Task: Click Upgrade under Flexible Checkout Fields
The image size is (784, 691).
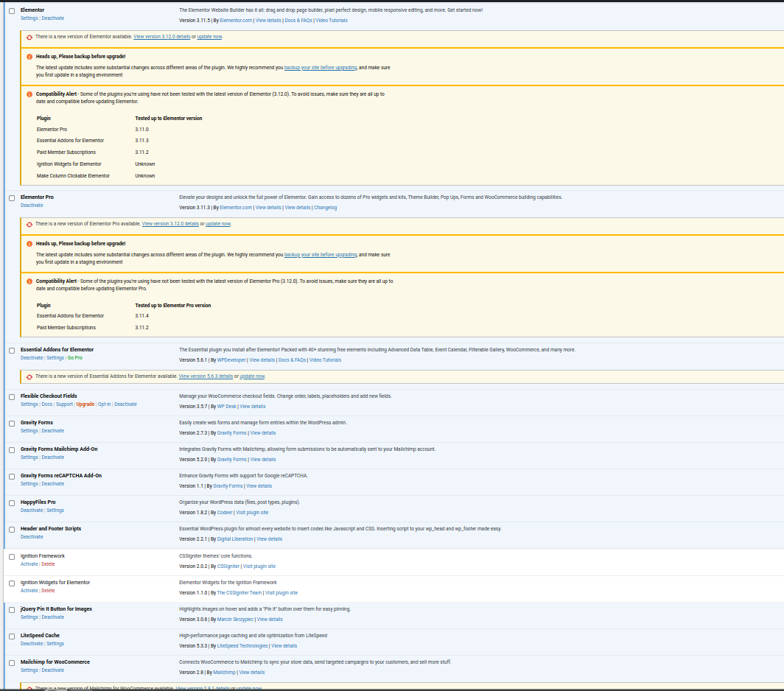Action: click(85, 404)
